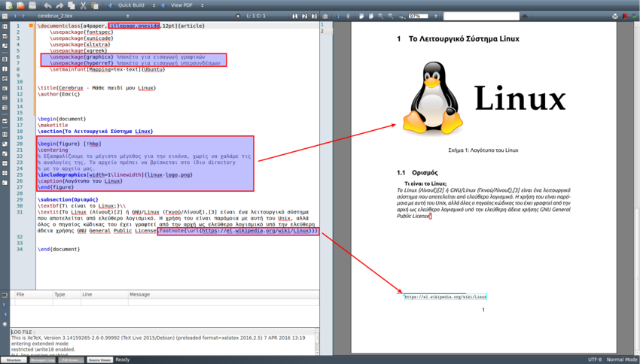Click the New document icon
Image resolution: width=640 pixels, height=364 pixels.
(x=8, y=5)
